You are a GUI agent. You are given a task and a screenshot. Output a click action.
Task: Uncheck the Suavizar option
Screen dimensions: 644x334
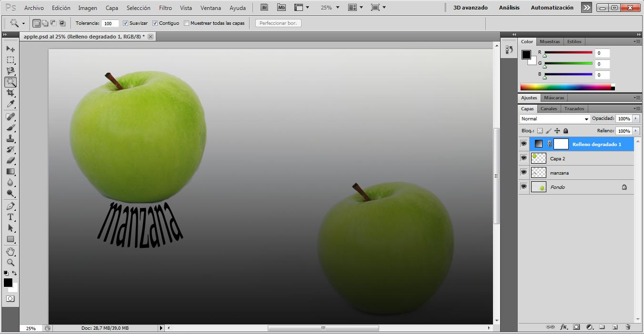125,22
